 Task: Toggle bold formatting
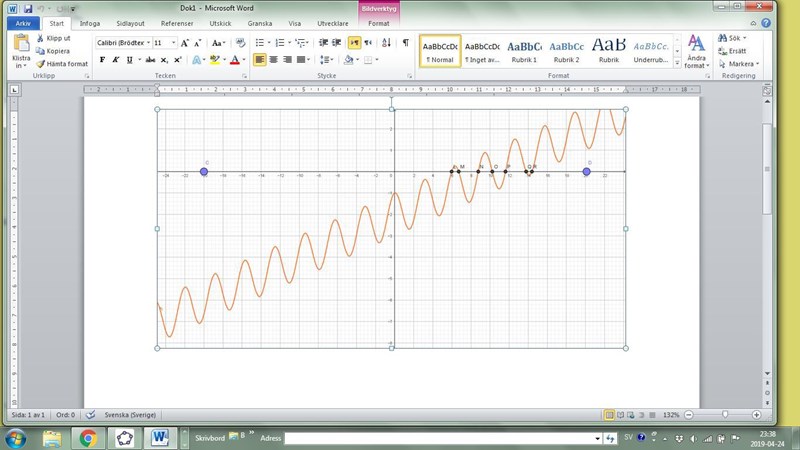(102, 60)
